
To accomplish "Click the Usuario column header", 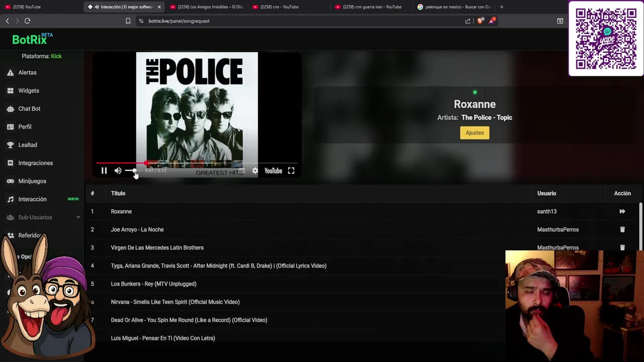I will coord(546,193).
